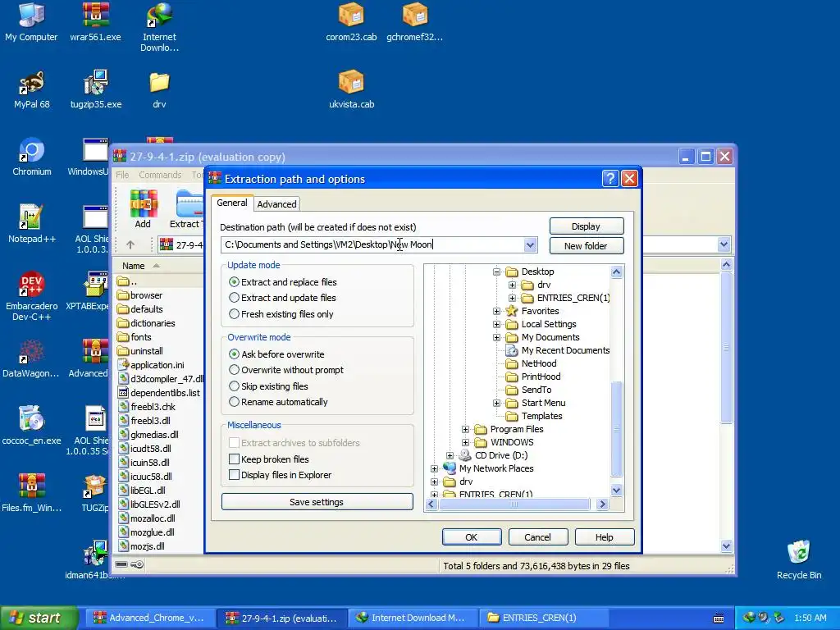
Task: Select Skip existing files option
Action: tap(268, 386)
